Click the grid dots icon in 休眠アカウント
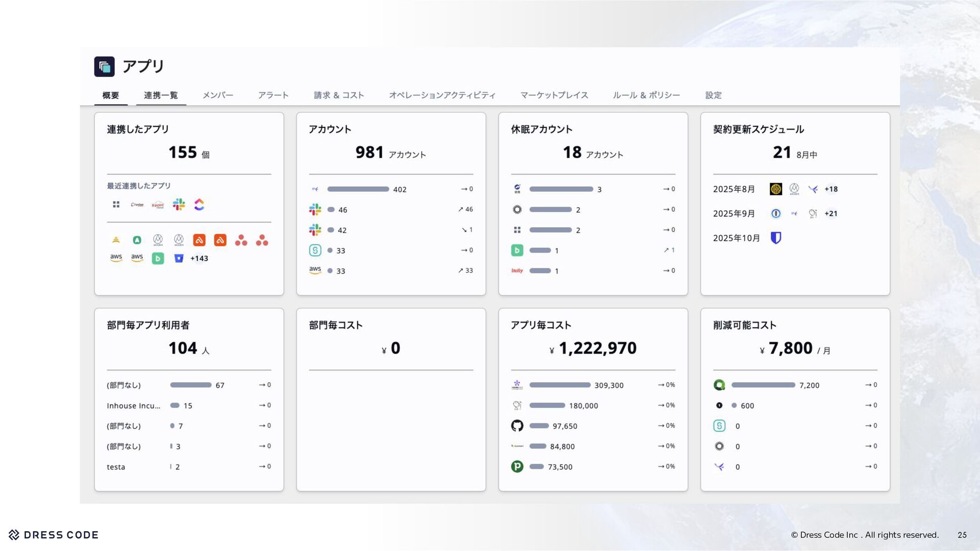980x551 pixels. click(517, 230)
